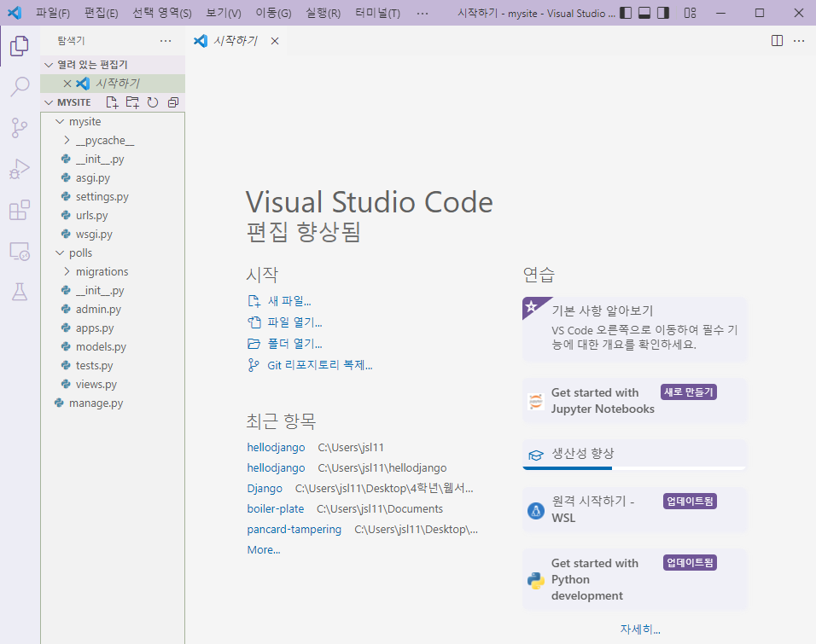Close 시작하기 in open editors list
The image size is (816, 644).
[67, 84]
